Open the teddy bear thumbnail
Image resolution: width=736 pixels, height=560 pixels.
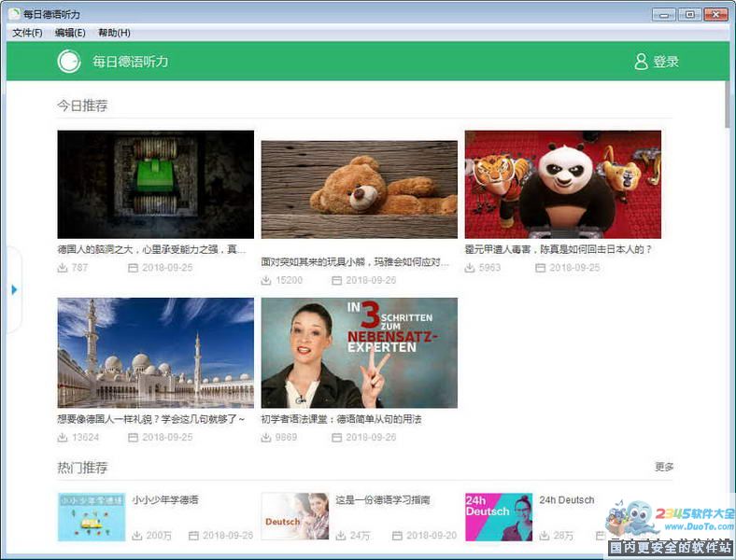[359, 189]
